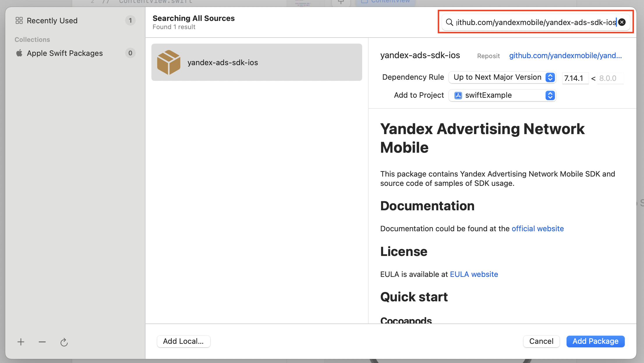
Task: Open the Add to Project dropdown
Action: click(502, 95)
